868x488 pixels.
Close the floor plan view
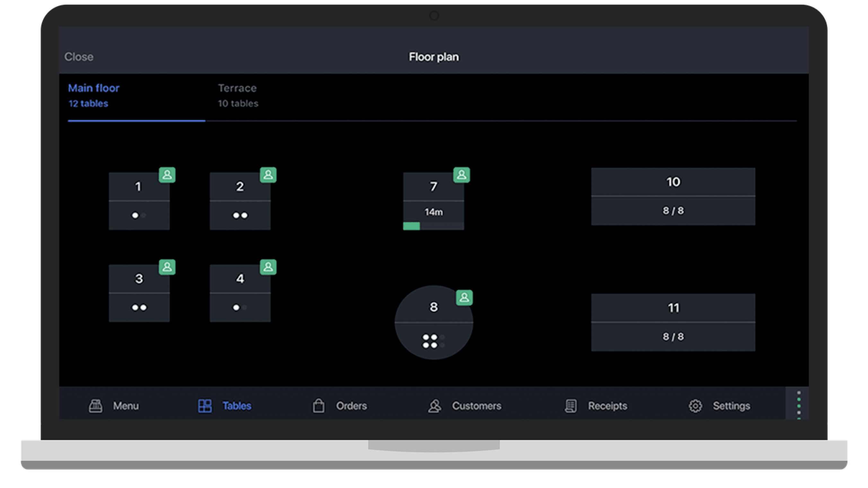[79, 57]
